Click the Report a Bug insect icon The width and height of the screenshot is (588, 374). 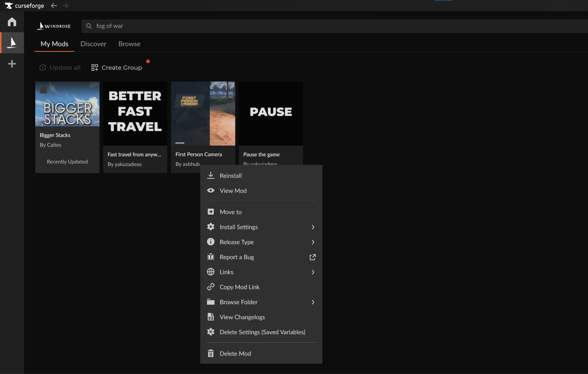click(211, 257)
